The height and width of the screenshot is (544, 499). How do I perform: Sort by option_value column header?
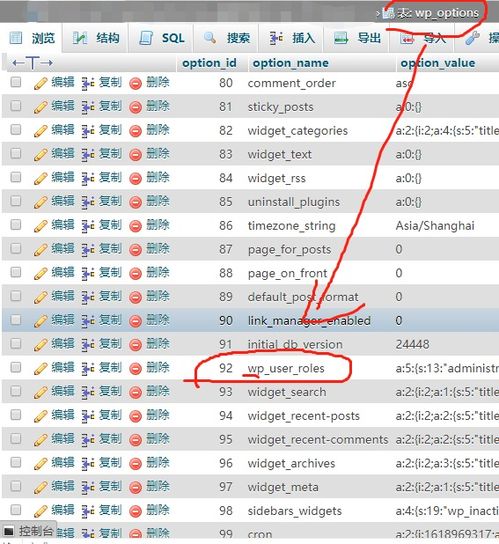tap(438, 63)
